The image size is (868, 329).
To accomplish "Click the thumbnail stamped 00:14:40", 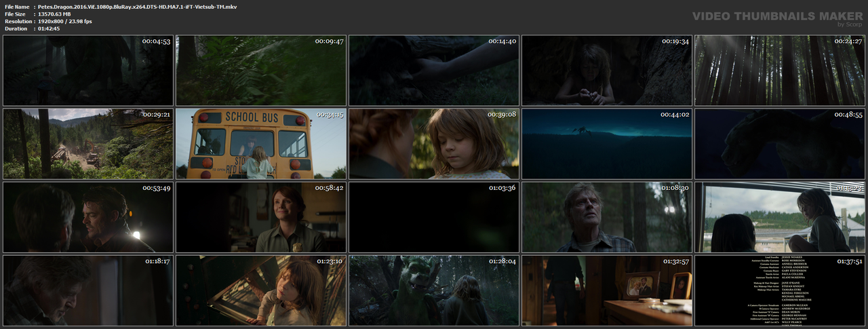I will tap(434, 71).
